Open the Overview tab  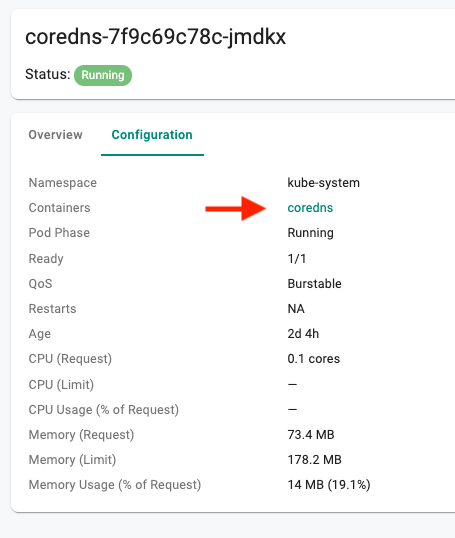(x=55, y=135)
